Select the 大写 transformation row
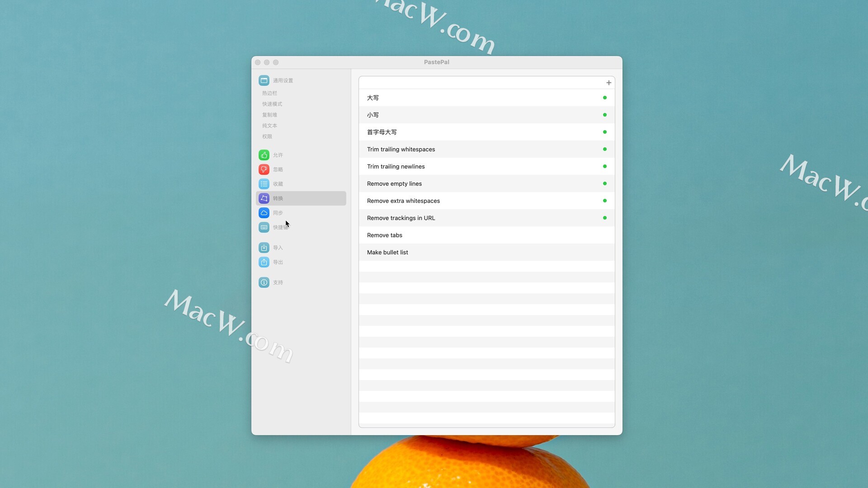Image resolution: width=868 pixels, height=488 pixels. click(486, 98)
